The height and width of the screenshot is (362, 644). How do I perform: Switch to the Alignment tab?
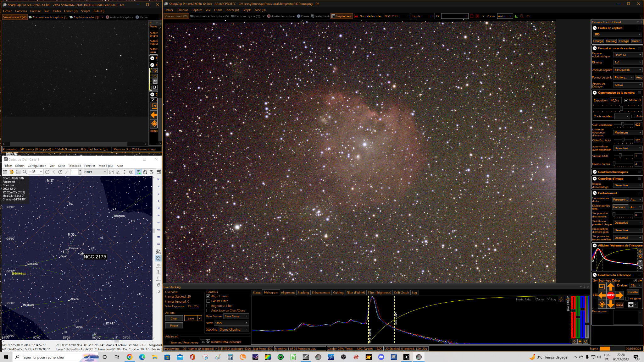pos(288,293)
